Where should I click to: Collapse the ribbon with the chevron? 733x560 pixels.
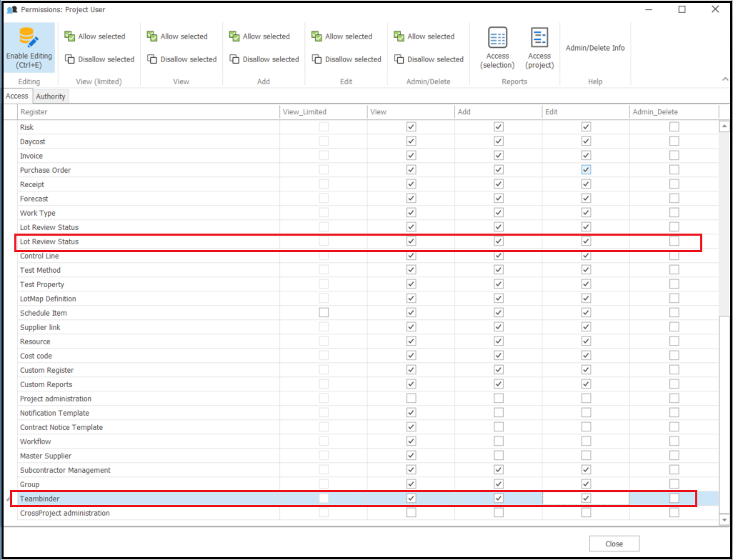(725, 79)
